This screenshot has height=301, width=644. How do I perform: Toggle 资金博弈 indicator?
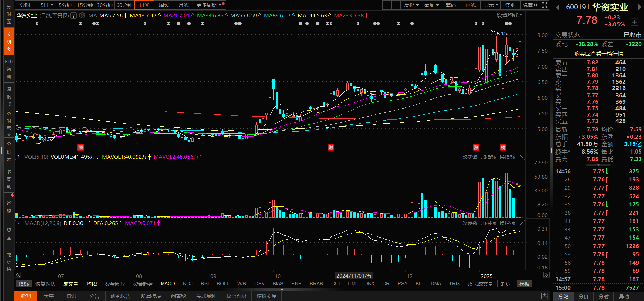tap(115, 284)
